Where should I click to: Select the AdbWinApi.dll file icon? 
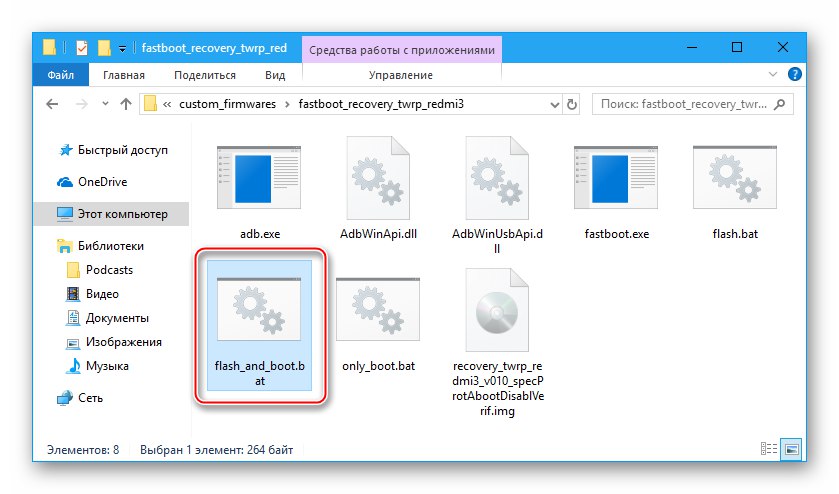point(378,178)
